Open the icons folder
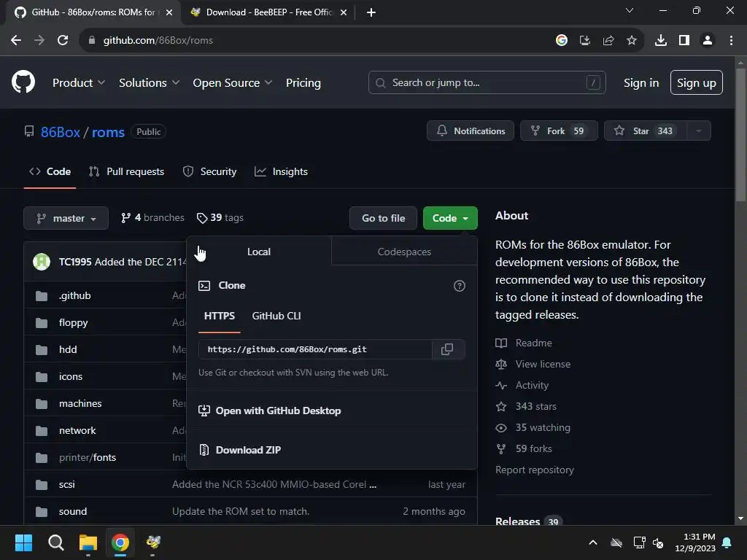Image resolution: width=747 pixels, height=560 pixels. [71, 376]
